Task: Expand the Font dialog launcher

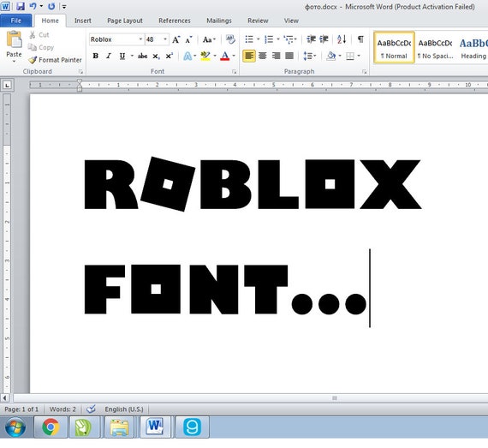Action: click(x=234, y=72)
